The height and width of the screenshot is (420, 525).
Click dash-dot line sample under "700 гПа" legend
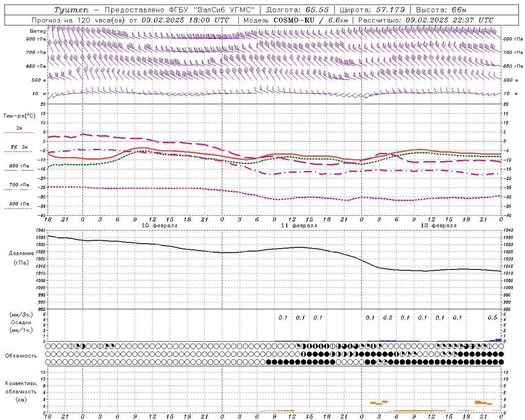coord(18,189)
